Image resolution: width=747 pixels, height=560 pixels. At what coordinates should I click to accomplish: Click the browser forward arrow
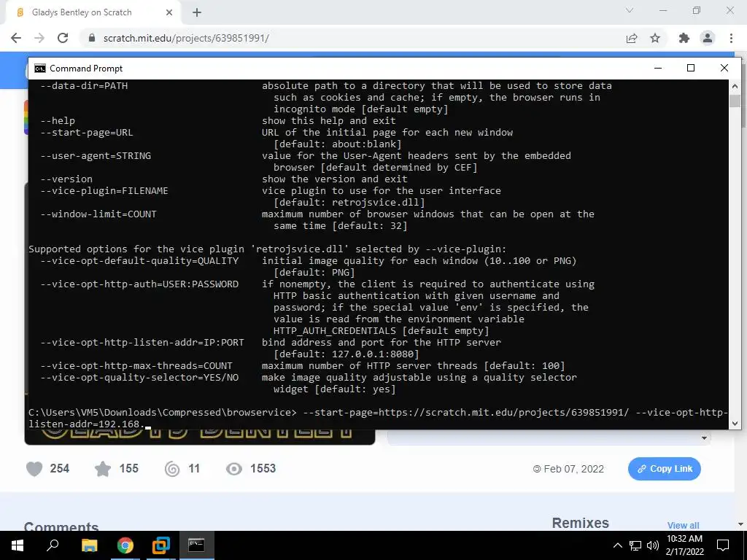(39, 38)
